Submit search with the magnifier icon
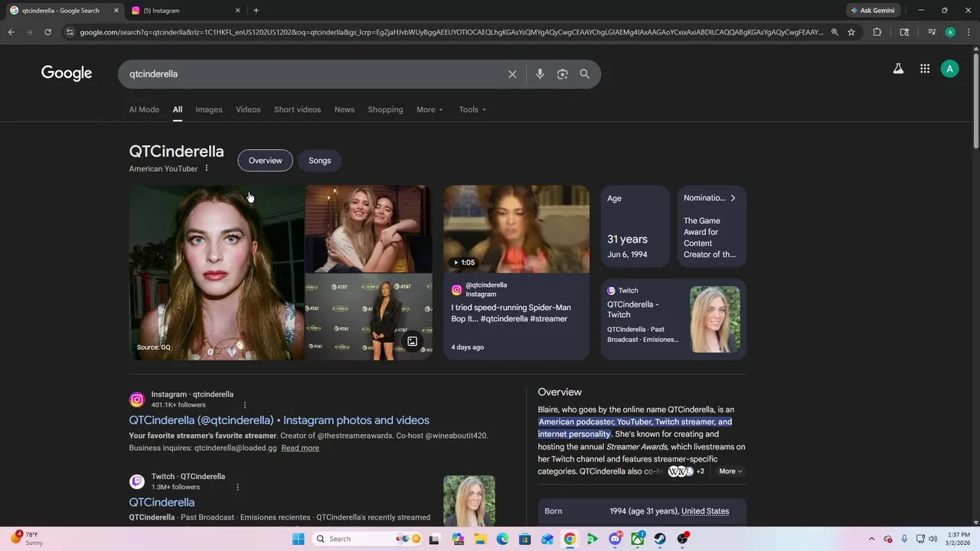The height and width of the screenshot is (551, 980). pos(585,74)
